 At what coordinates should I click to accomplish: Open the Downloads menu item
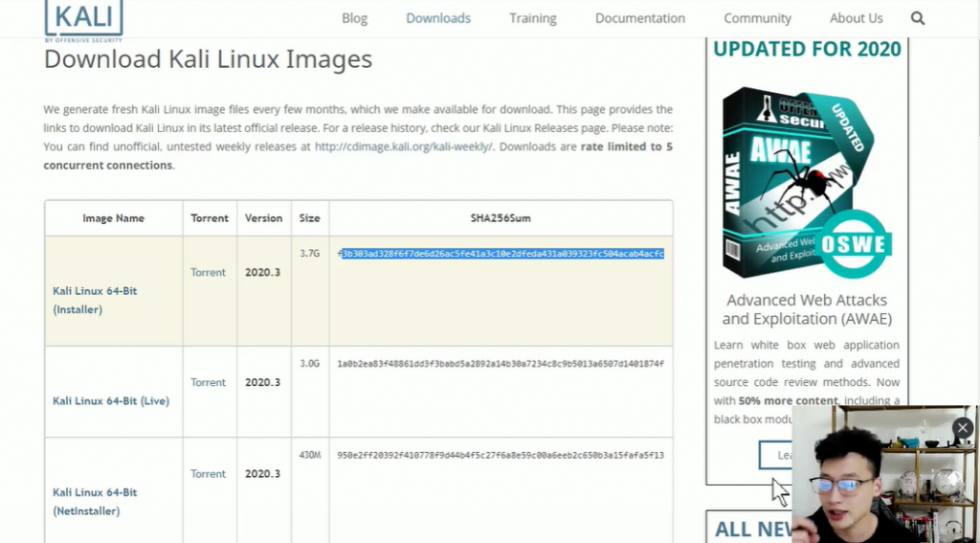[438, 18]
